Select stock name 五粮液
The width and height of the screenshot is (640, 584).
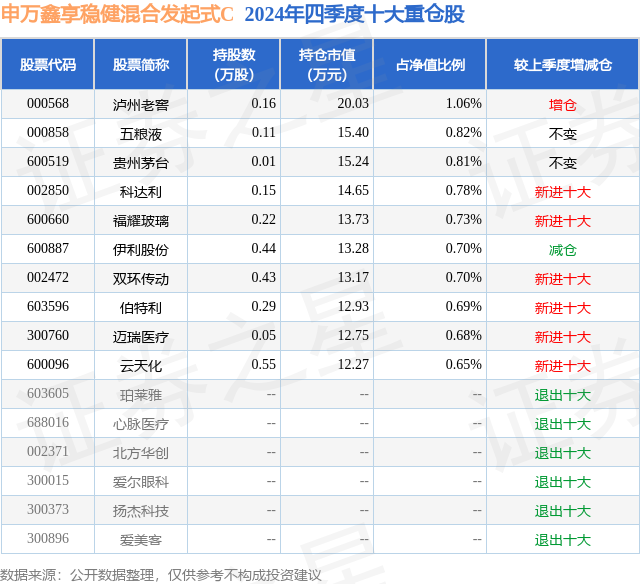141,134
